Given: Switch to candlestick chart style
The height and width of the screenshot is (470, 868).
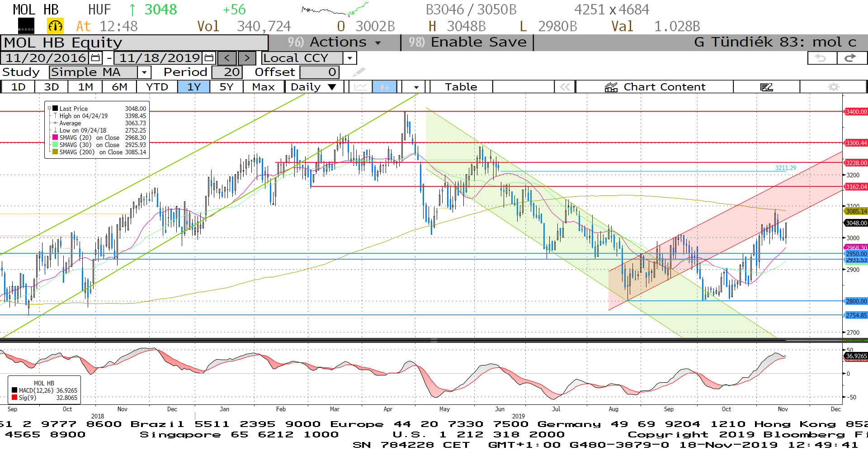Looking at the screenshot, I should (x=384, y=87).
